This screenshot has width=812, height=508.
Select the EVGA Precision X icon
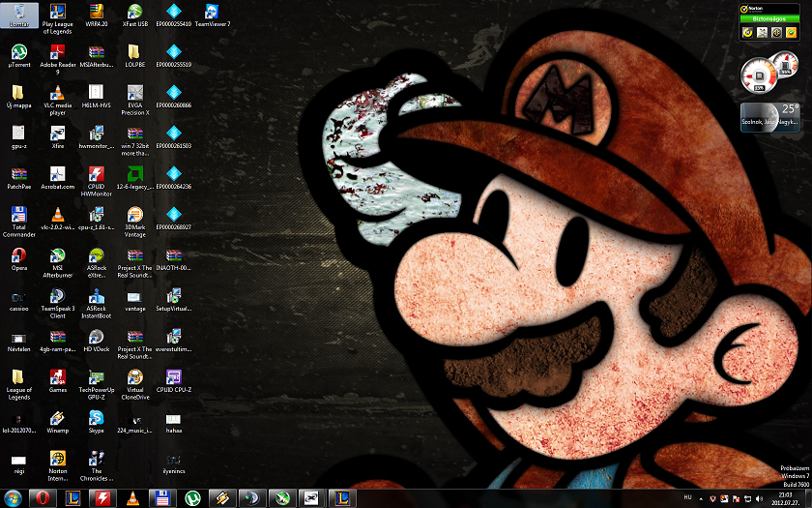(135, 93)
